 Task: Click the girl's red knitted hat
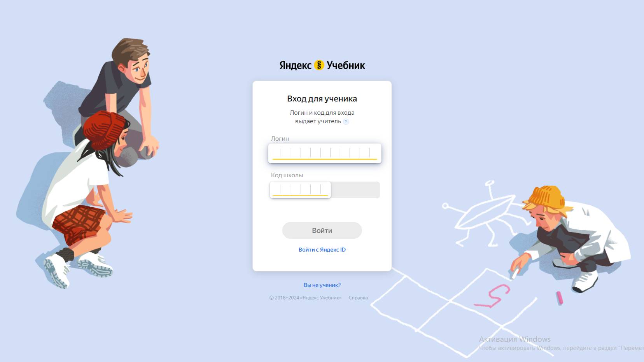click(x=105, y=129)
